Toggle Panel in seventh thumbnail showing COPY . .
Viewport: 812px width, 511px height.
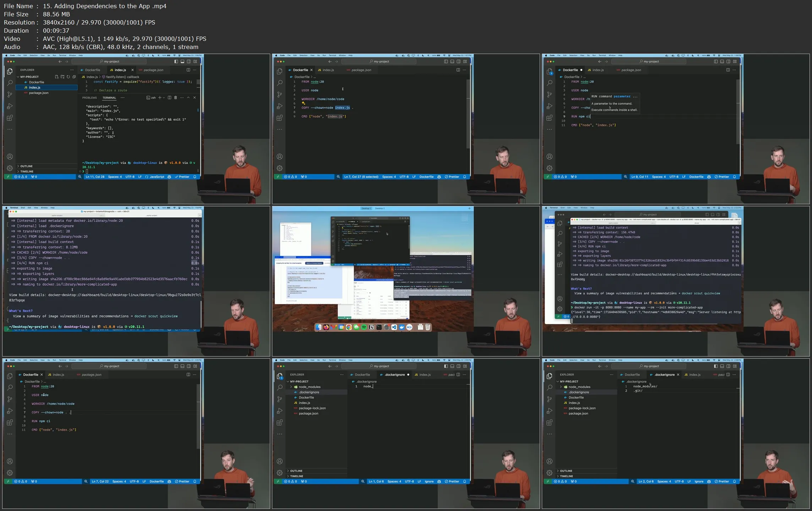182,366
